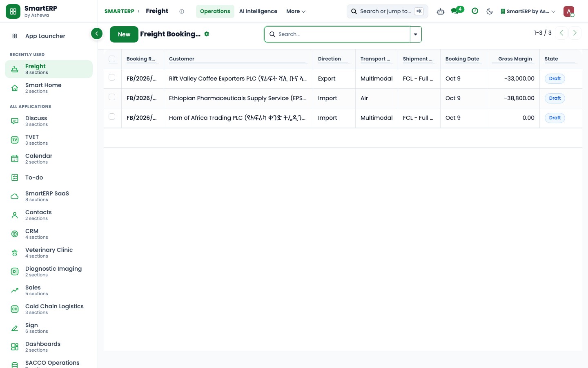
Task: Select the Horn of Africa Trading row checkbox
Action: [x=112, y=117]
